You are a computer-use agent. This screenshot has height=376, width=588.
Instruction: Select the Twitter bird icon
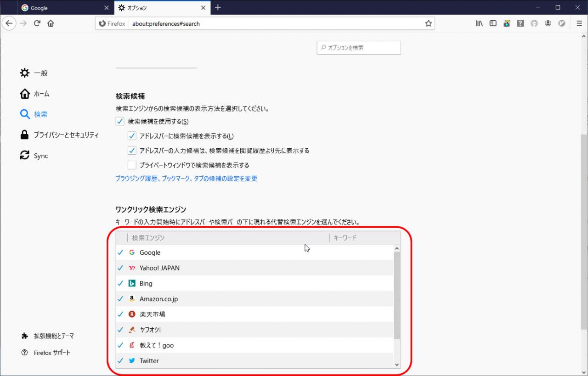pyautogui.click(x=132, y=361)
